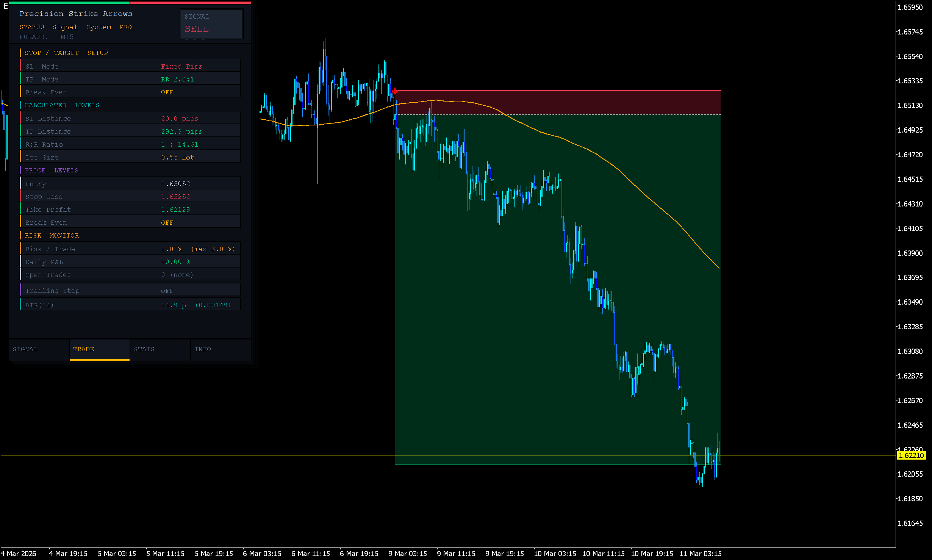Screen dimensions: 932x560
Task: Toggle Break Even OFF under Price Levels
Action: (167, 223)
